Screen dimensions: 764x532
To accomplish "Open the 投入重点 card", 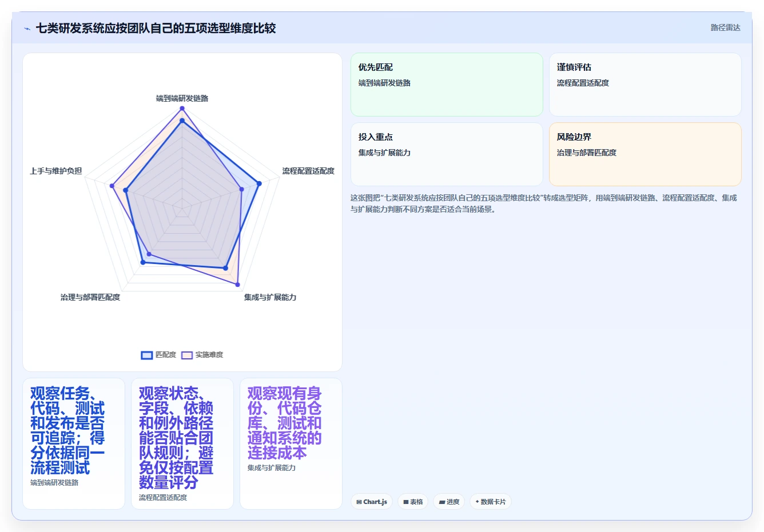I will coord(447,154).
